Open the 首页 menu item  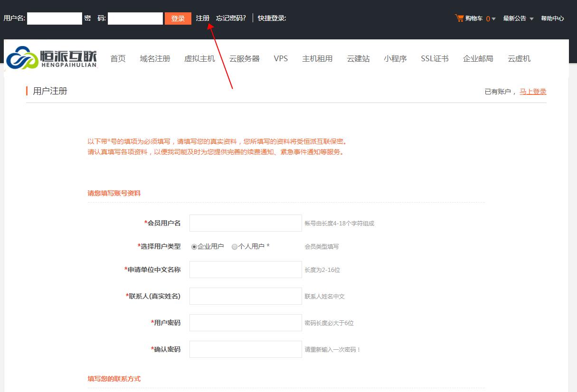pos(118,58)
